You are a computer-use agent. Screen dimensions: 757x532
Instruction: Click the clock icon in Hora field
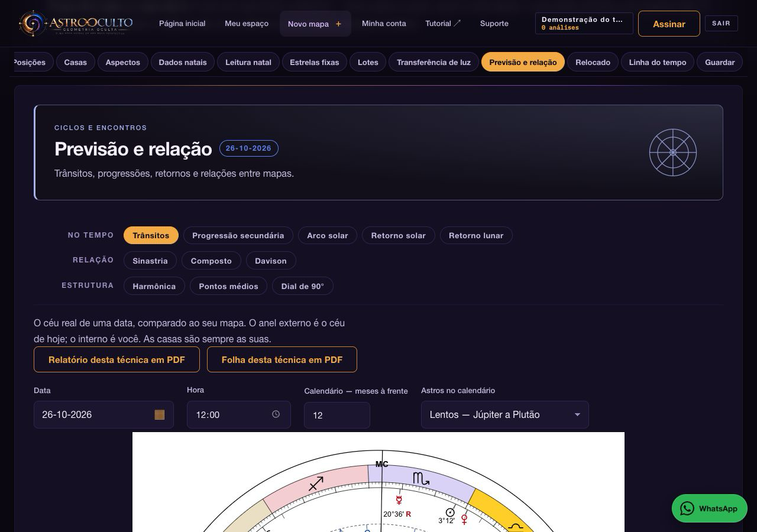(276, 414)
